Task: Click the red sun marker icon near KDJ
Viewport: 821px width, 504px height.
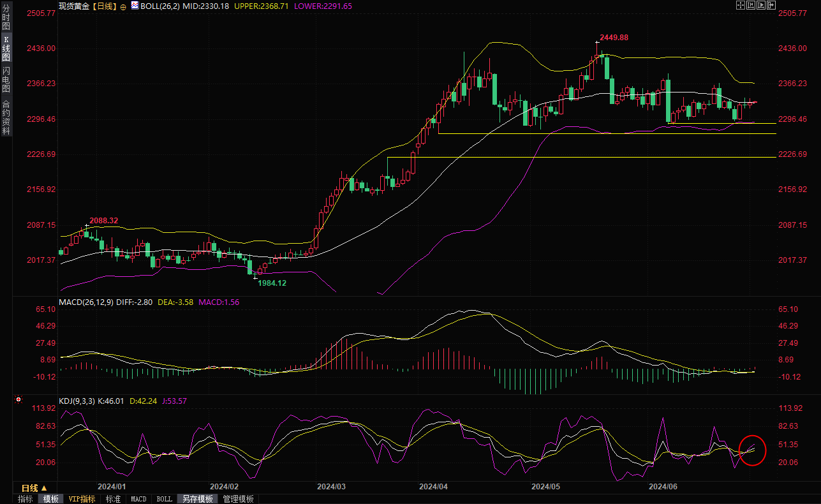Action: tap(18, 401)
